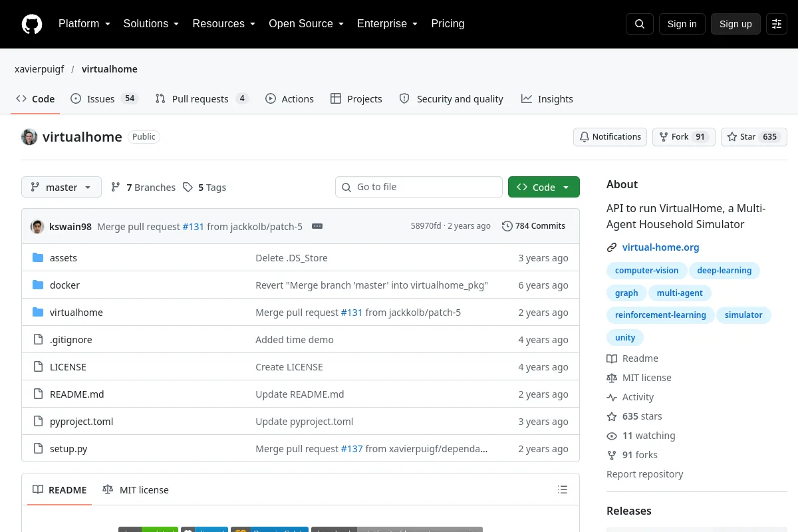Expand the Platform menu
Image resolution: width=798 pixels, height=532 pixels.
pyautogui.click(x=84, y=24)
